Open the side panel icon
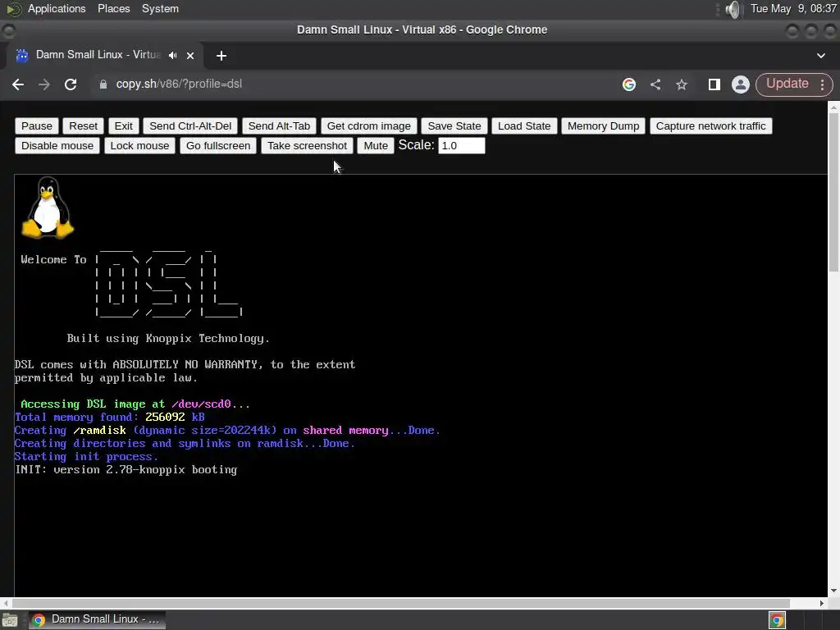The image size is (840, 630). pos(714,84)
